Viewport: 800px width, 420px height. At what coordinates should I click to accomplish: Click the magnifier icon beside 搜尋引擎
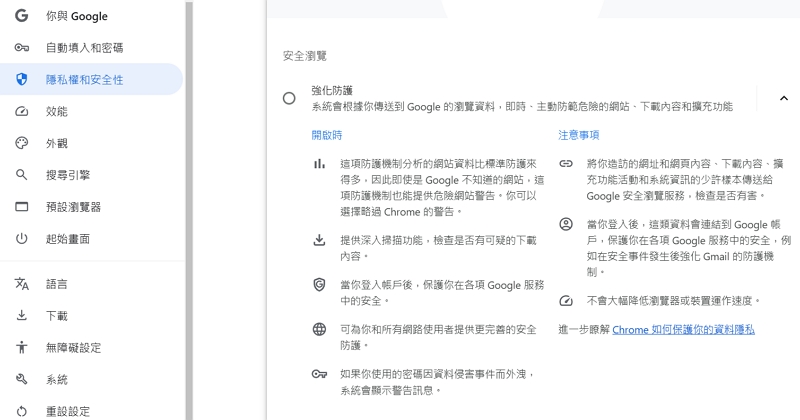(x=21, y=175)
